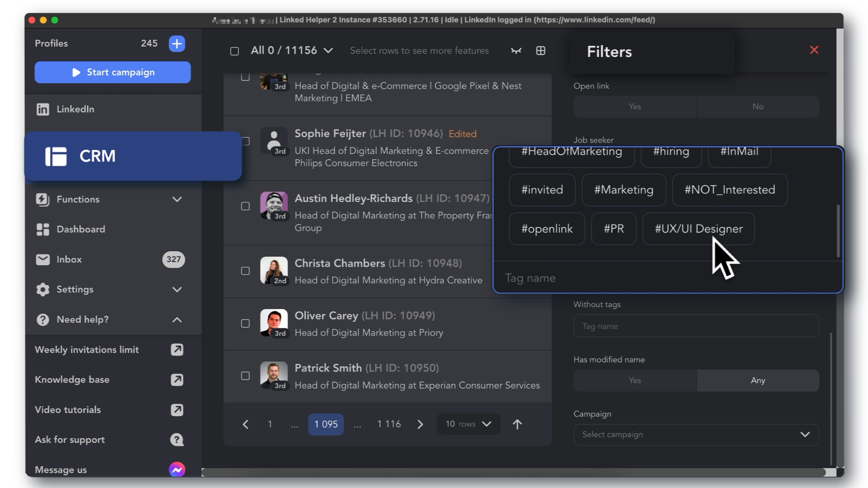The height and width of the screenshot is (488, 868).
Task: Open the 10 rows per page dropdown
Action: click(x=468, y=424)
